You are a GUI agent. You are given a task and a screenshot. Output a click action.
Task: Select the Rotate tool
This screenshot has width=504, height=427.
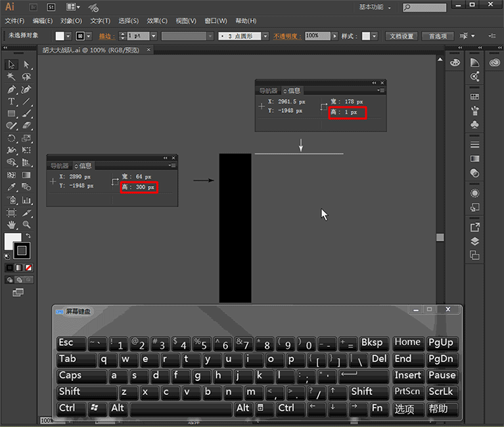[x=11, y=138]
